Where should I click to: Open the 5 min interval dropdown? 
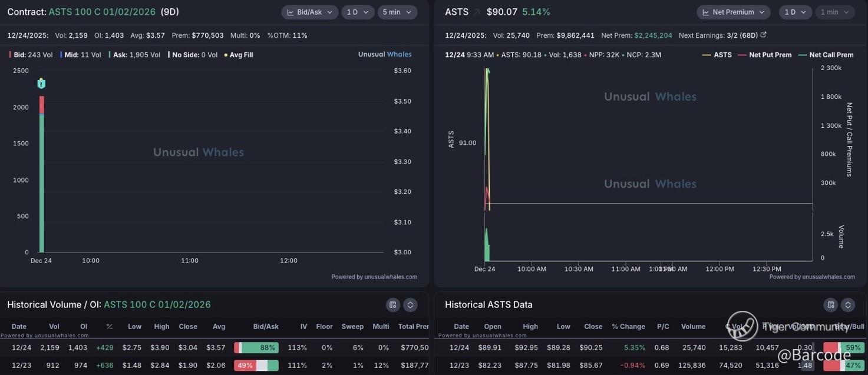[397, 12]
